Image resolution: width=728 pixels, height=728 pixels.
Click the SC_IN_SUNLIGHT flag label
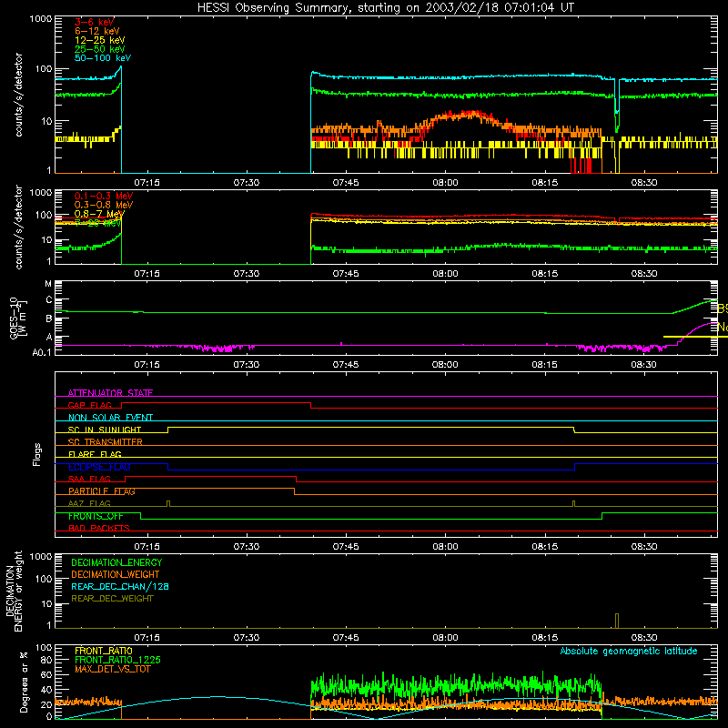click(105, 430)
